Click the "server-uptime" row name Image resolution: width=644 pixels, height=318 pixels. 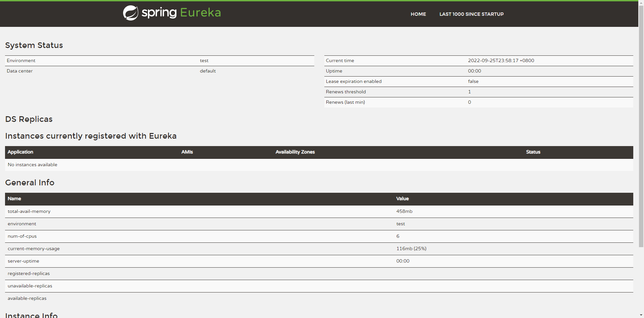(23, 261)
